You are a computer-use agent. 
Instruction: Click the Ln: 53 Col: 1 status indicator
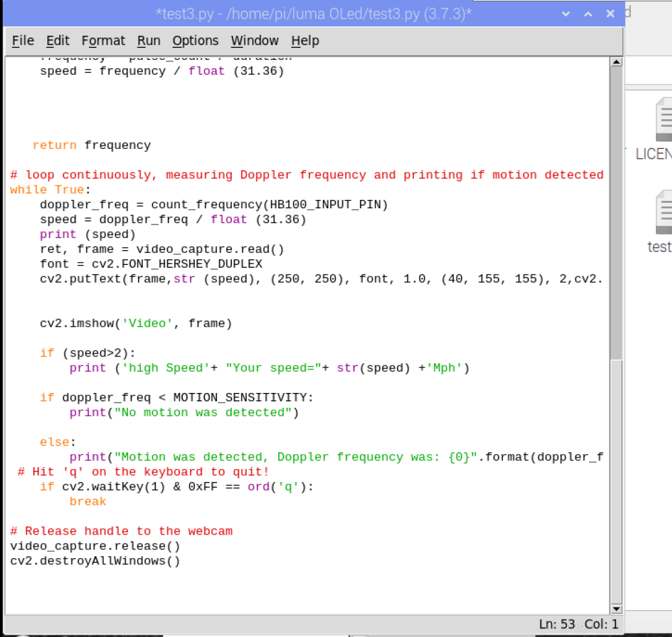pyautogui.click(x=578, y=624)
